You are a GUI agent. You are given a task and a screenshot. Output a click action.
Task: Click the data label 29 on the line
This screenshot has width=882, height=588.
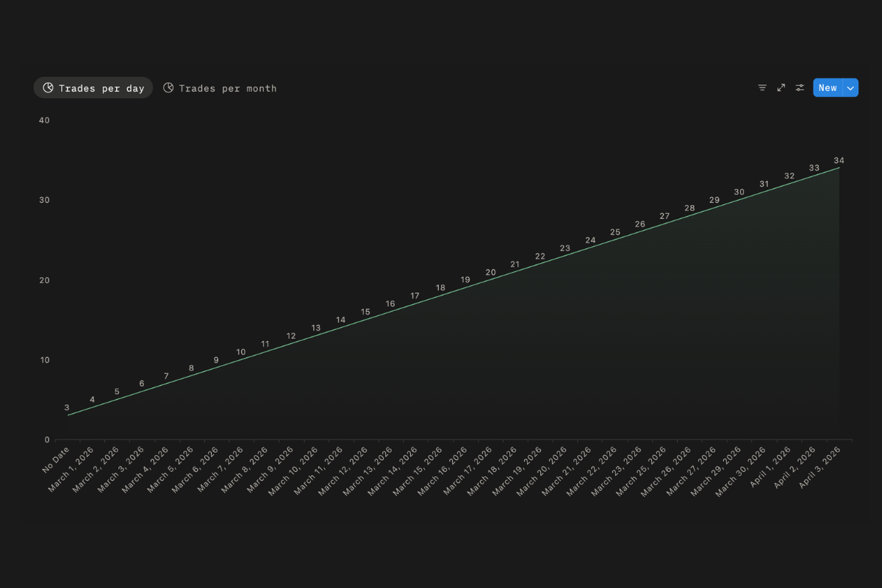point(714,200)
